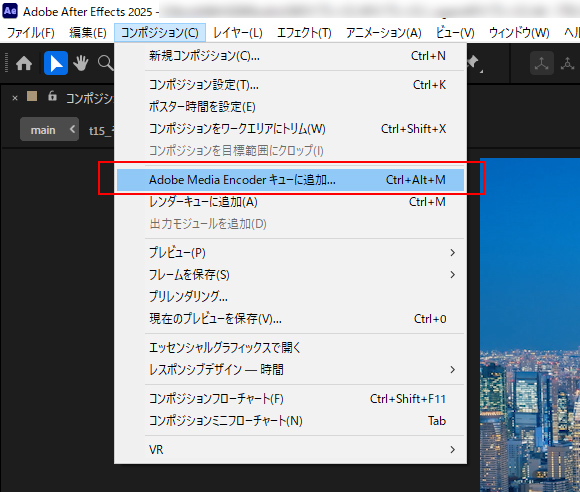
Task: Toggle the composition panel lock icon
Action: 52,96
